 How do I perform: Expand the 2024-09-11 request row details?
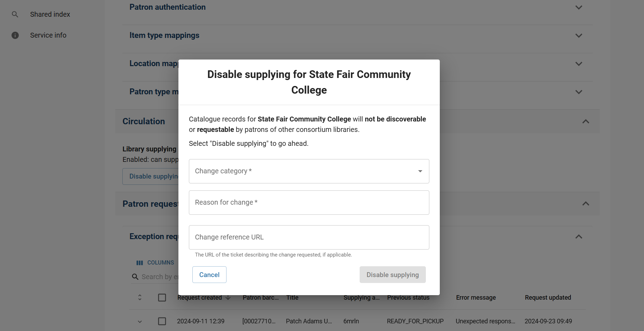coord(140,321)
